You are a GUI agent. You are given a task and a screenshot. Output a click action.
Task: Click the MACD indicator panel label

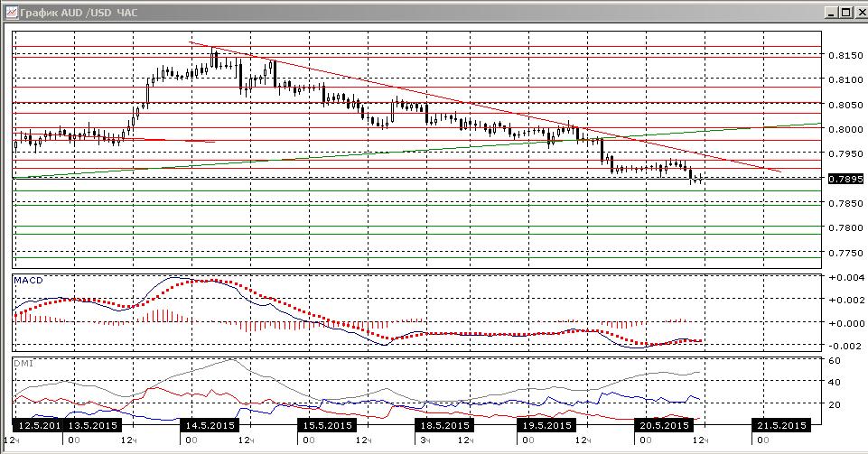point(28,281)
